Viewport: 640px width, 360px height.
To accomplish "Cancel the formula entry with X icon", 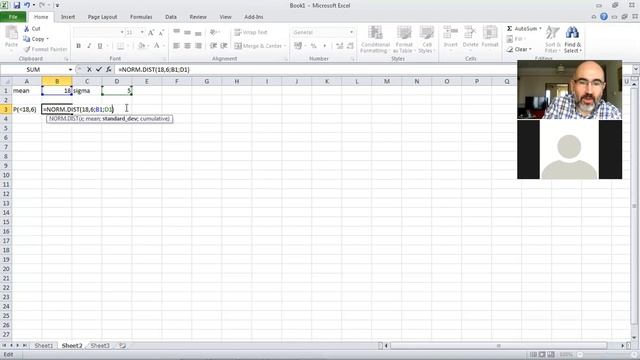I will point(89,70).
